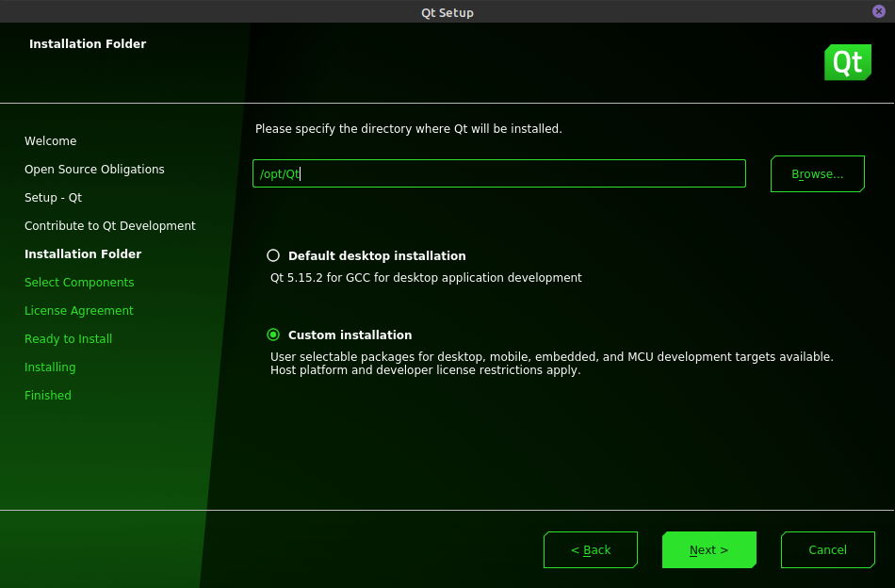The image size is (895, 588).
Task: Click the Installation Folder sidebar entry
Action: click(83, 254)
